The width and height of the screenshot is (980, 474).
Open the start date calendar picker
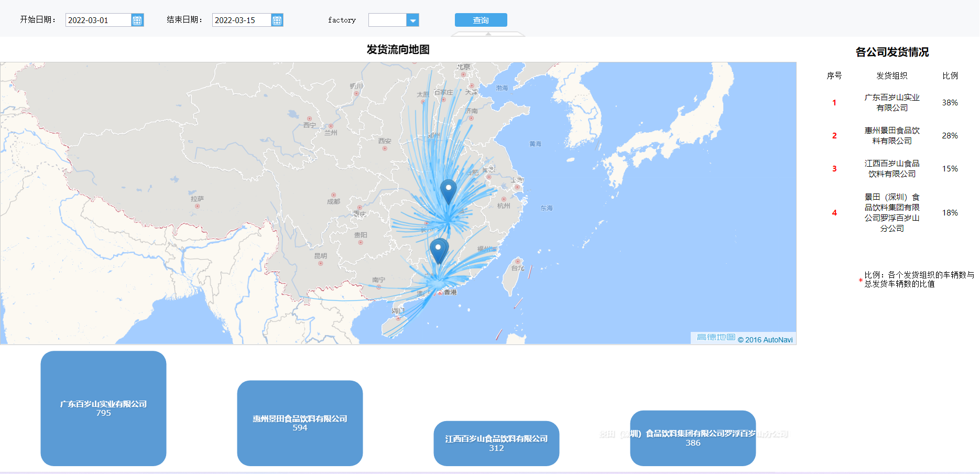(137, 20)
